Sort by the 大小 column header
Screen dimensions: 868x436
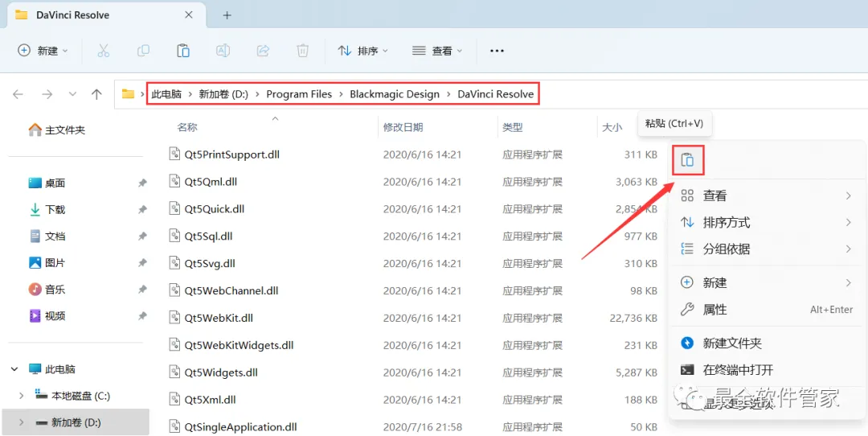[x=612, y=127]
